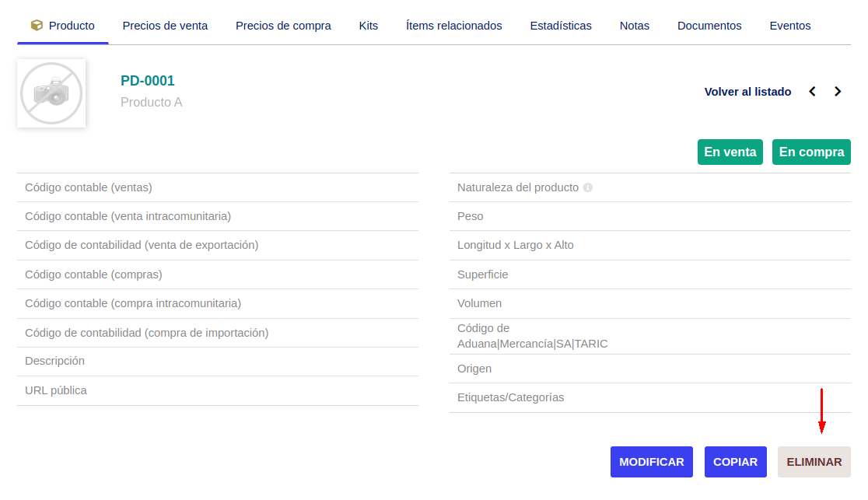Image resolution: width=868 pixels, height=500 pixels.
Task: Select the Ítems relacionados tab
Action: click(453, 25)
